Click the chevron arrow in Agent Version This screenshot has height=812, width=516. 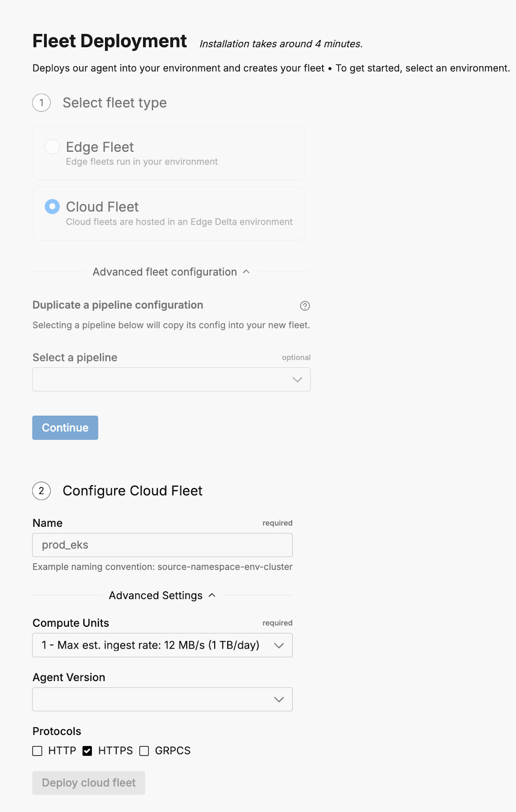point(279,699)
